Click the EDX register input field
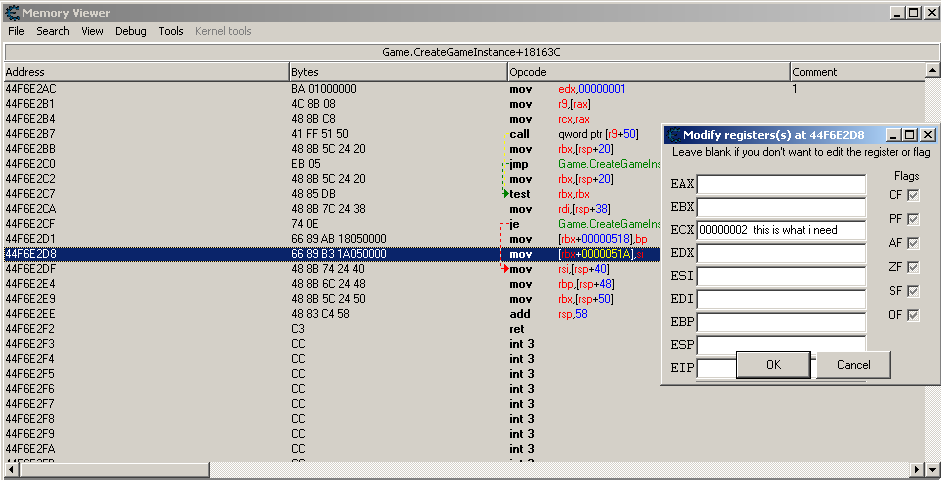941x480 pixels. pyautogui.click(x=781, y=253)
